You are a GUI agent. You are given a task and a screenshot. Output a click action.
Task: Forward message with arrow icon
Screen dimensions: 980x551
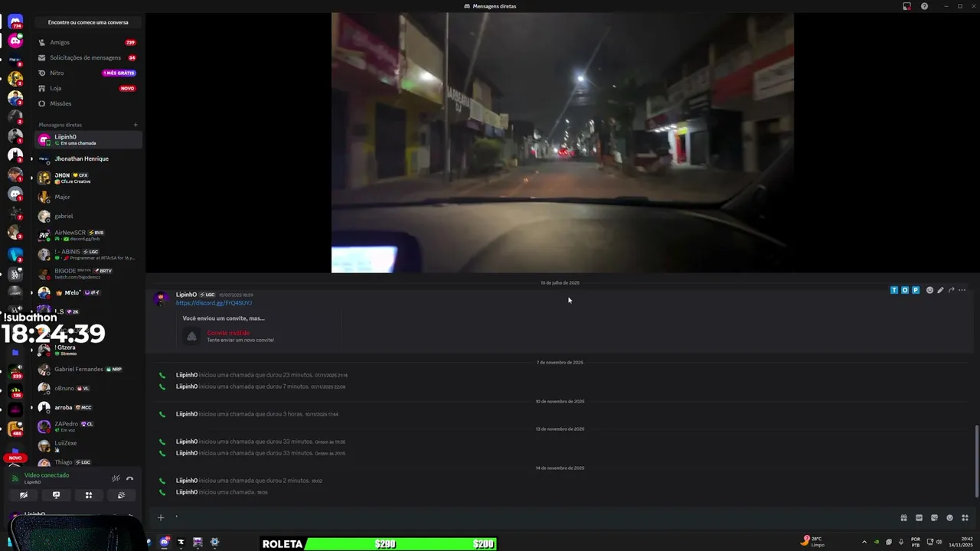(951, 290)
